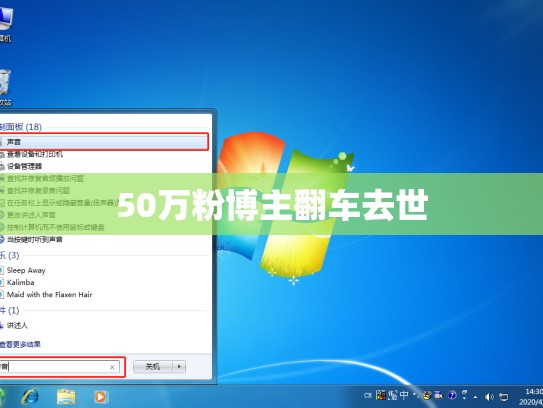543x408 pixels.
Task: Open Windows Explorer folder on taskbar
Action: click(x=66, y=397)
